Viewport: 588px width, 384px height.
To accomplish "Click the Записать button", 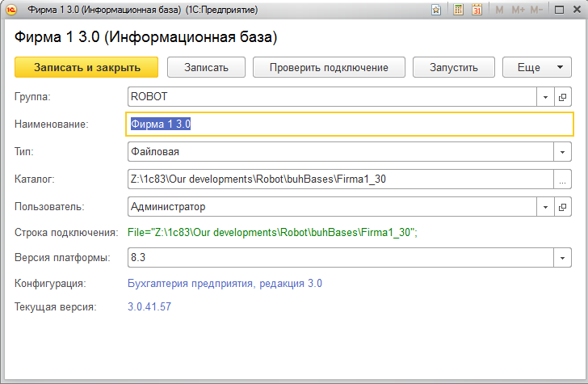I will point(206,67).
